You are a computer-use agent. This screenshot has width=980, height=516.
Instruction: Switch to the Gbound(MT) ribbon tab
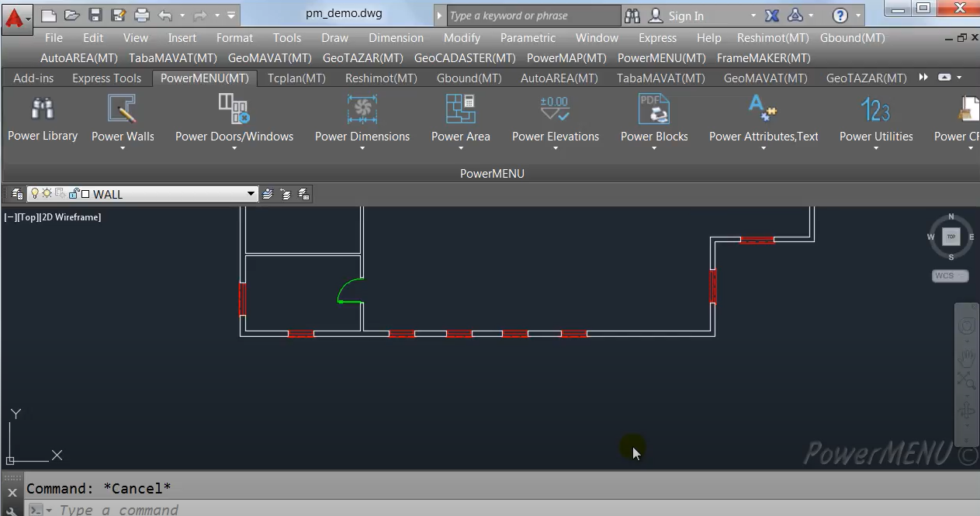(x=469, y=78)
